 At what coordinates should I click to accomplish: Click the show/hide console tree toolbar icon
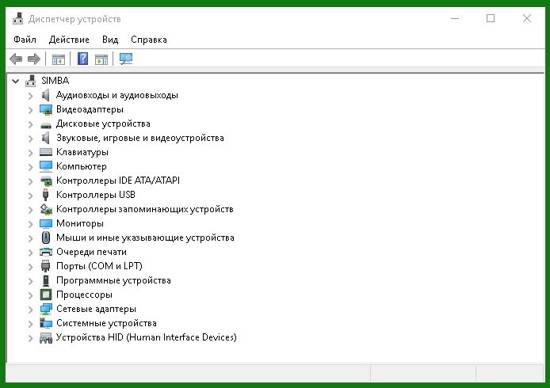pyautogui.click(x=59, y=60)
